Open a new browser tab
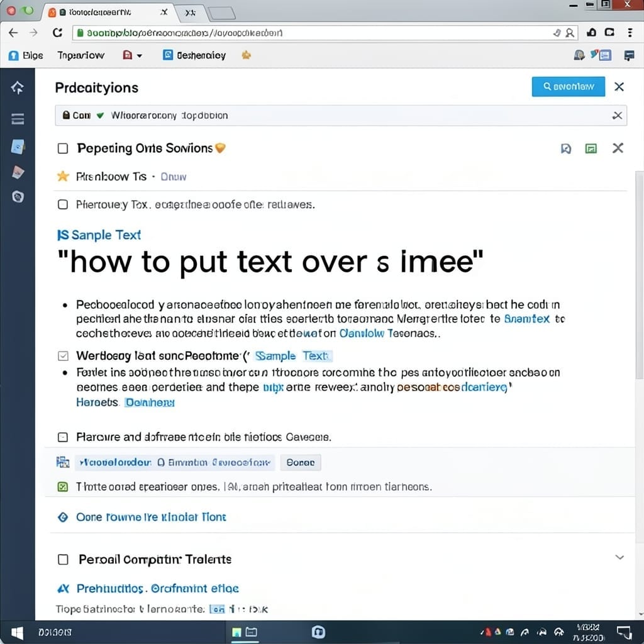 [222, 14]
